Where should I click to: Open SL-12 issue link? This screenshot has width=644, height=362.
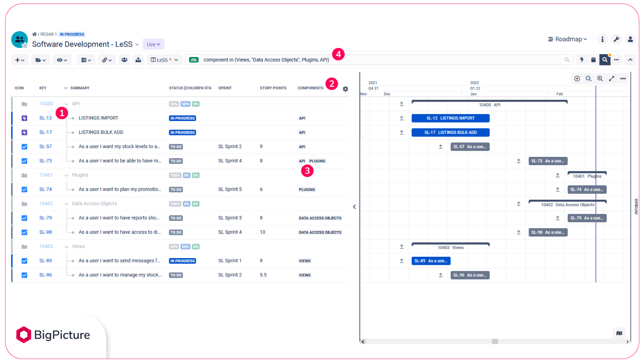(x=46, y=118)
